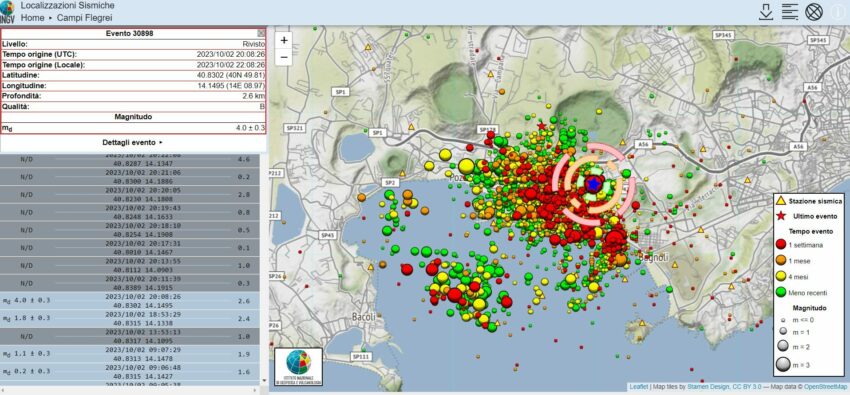Open the info icon at top right
Screen dimensions: 850x395
click(x=839, y=12)
